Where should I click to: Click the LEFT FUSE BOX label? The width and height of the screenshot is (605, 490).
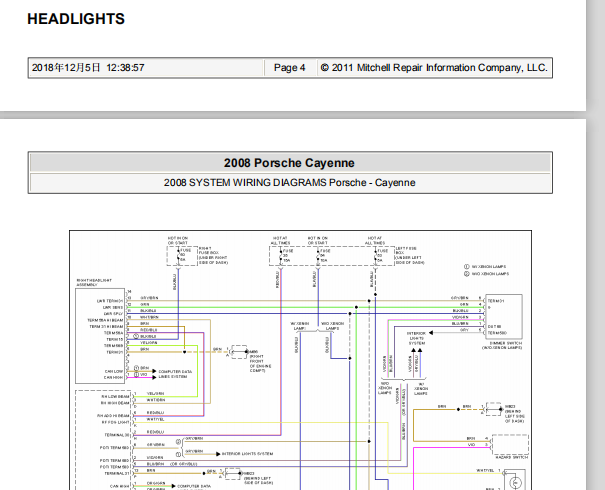click(x=410, y=255)
